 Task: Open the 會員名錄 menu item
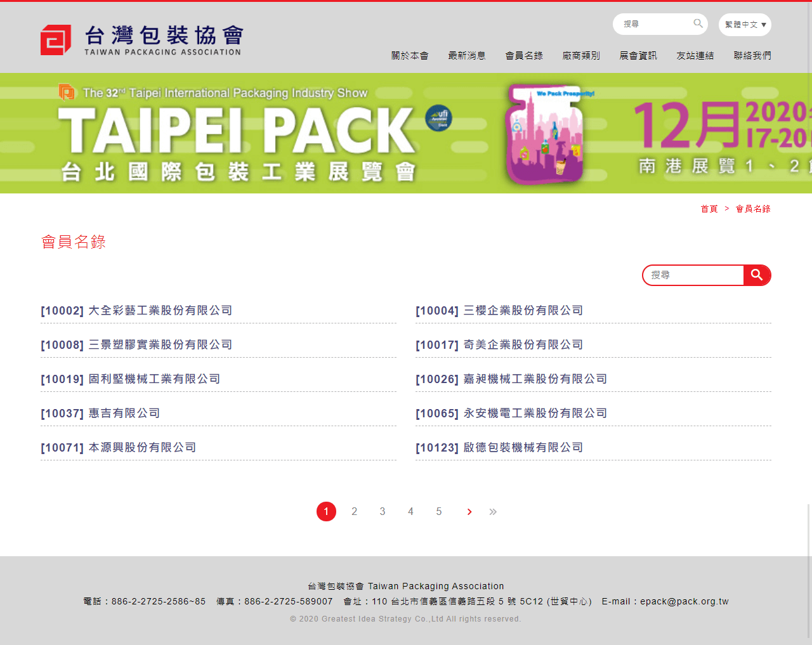[524, 56]
